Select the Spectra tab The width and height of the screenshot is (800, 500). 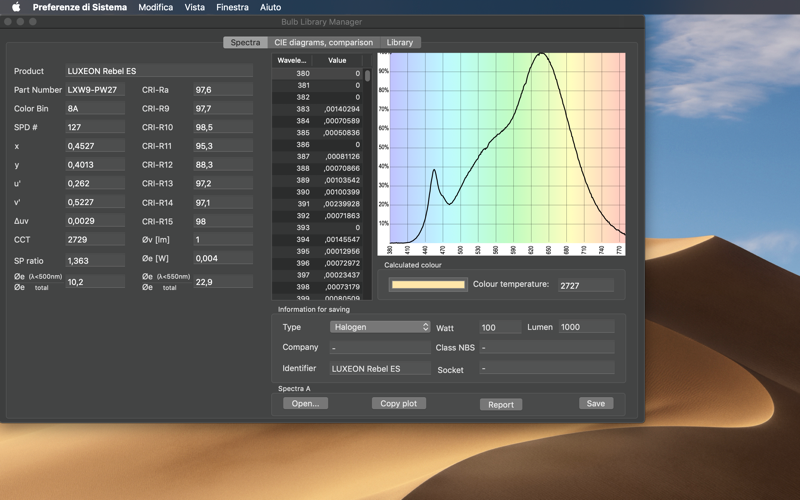(x=245, y=42)
